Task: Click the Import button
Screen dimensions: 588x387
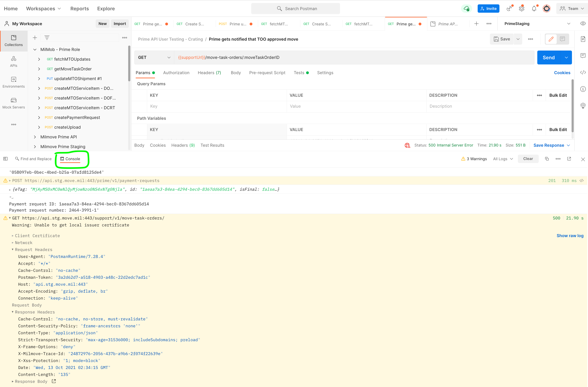Action: click(120, 23)
